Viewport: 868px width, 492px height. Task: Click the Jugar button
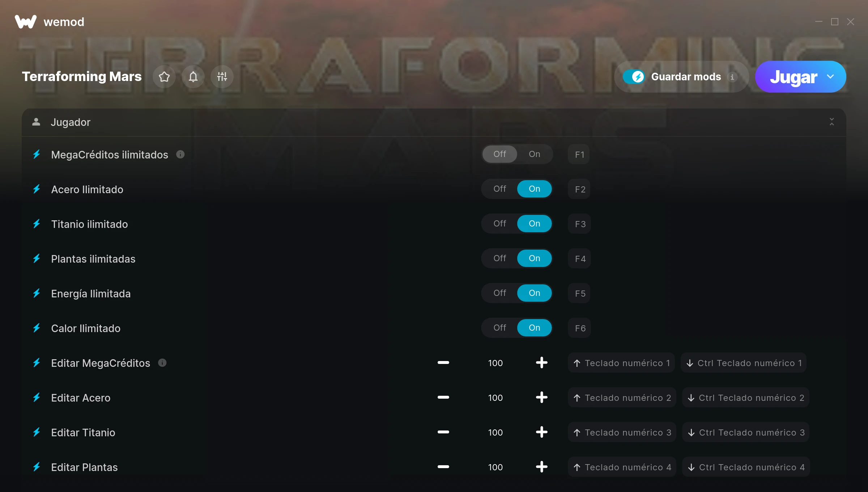(x=793, y=77)
